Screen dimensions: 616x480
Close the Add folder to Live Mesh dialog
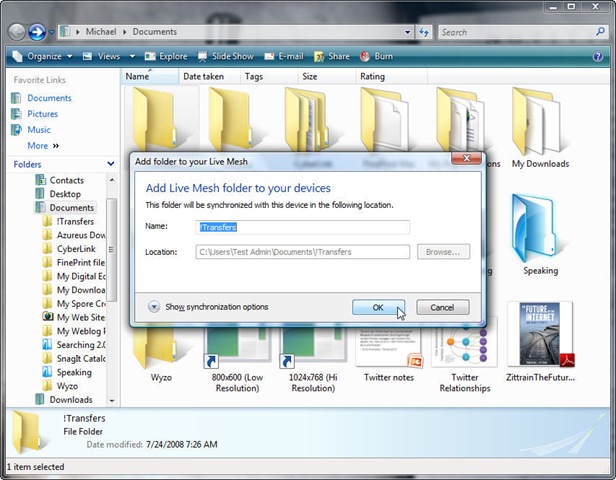tap(466, 158)
